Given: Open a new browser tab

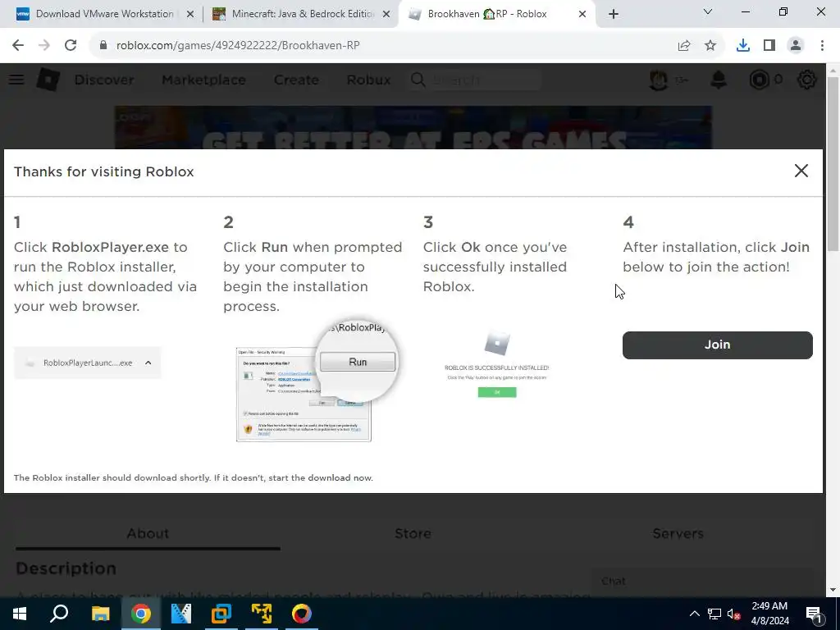Looking at the screenshot, I should (614, 15).
